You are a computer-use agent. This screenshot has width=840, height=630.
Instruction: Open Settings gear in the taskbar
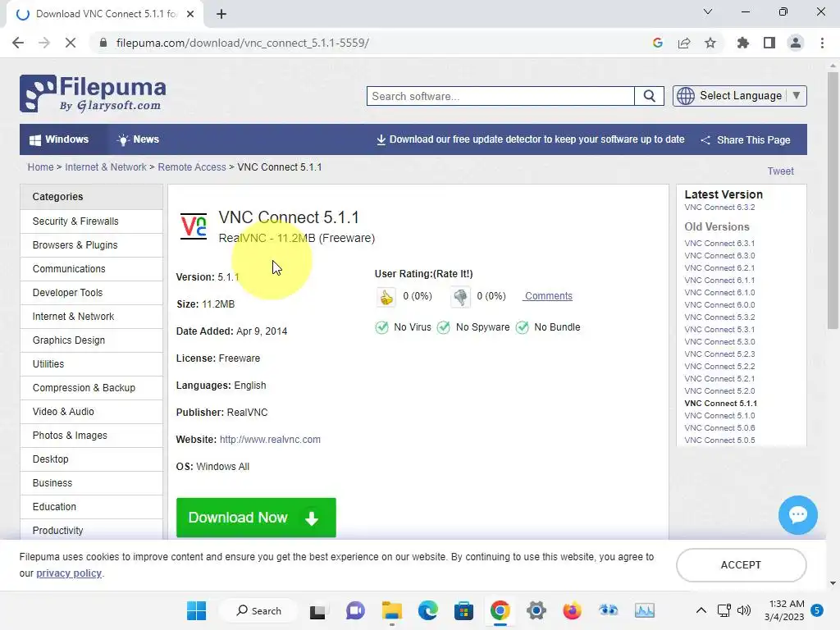pos(536,610)
